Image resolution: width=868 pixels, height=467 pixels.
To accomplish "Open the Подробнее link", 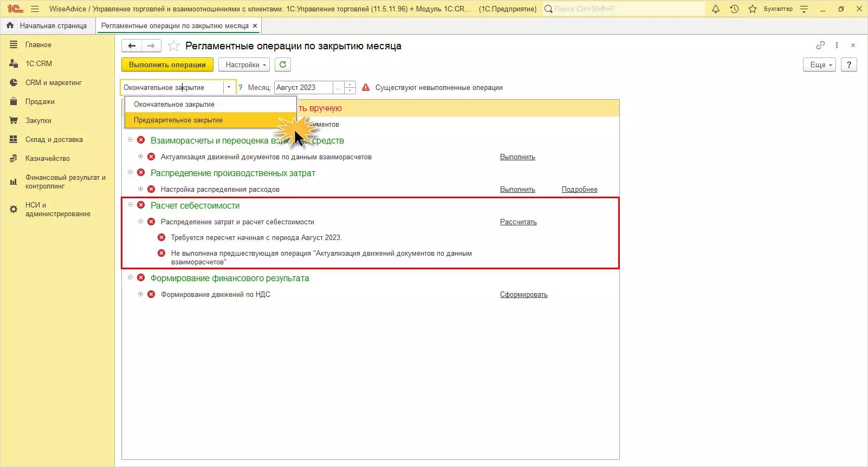I will click(x=580, y=190).
